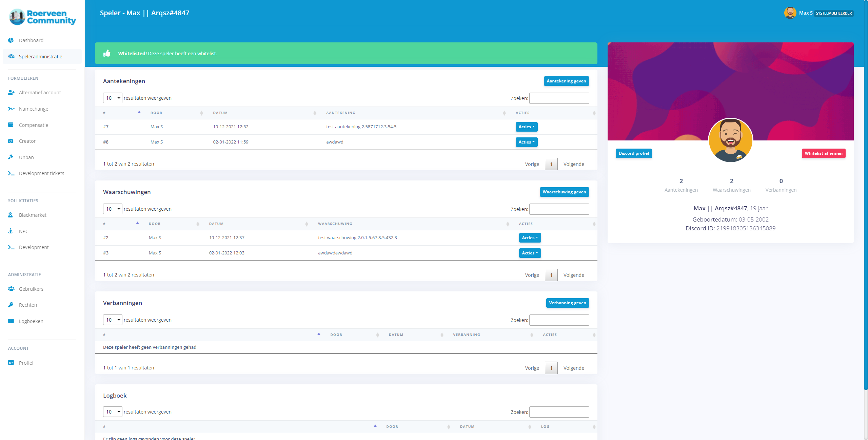
Task: Click the Creator camera icon
Action: 11,141
